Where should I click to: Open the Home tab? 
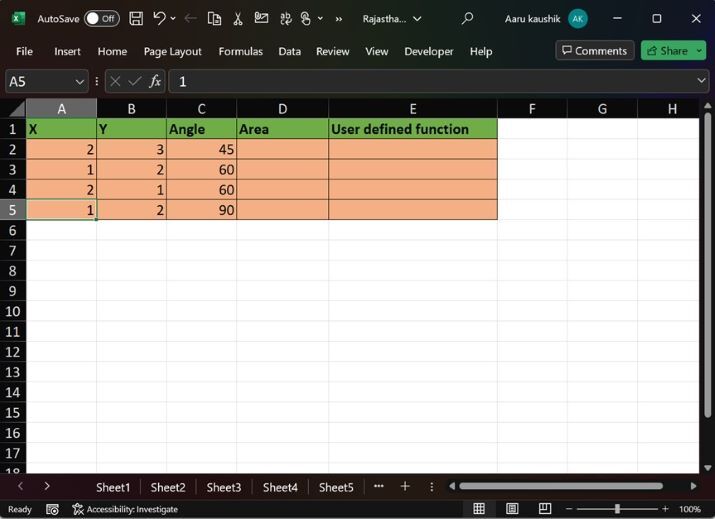point(112,52)
